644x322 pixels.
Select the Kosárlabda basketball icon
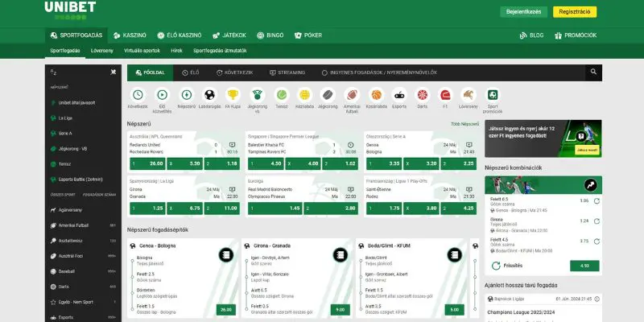375,95
